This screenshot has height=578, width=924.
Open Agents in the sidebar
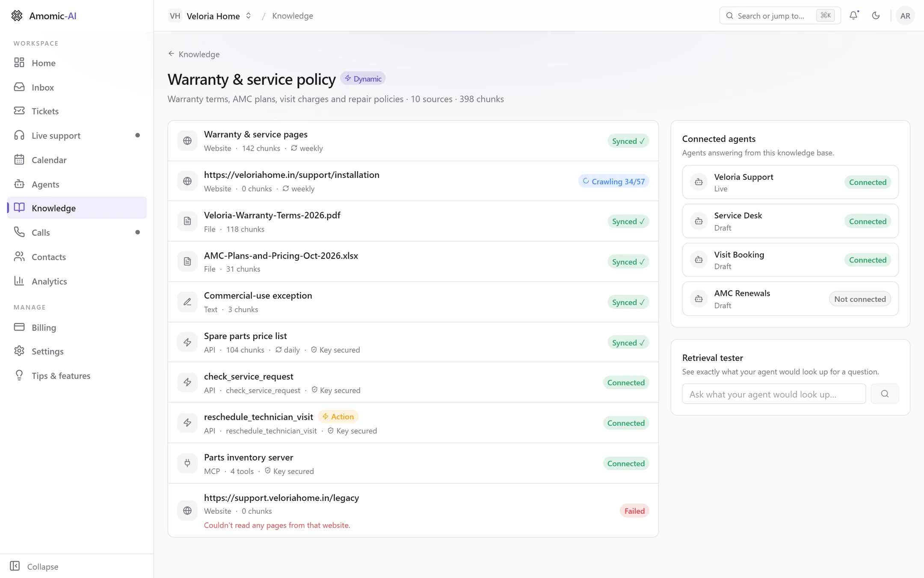pos(77,184)
